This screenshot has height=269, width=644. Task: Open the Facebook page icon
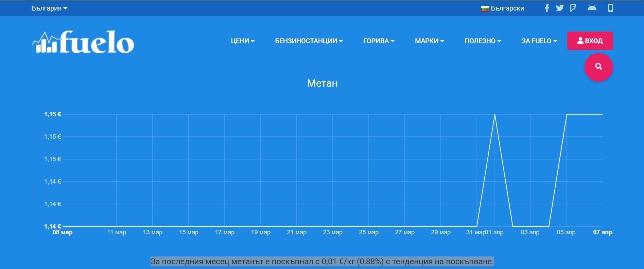[546, 8]
